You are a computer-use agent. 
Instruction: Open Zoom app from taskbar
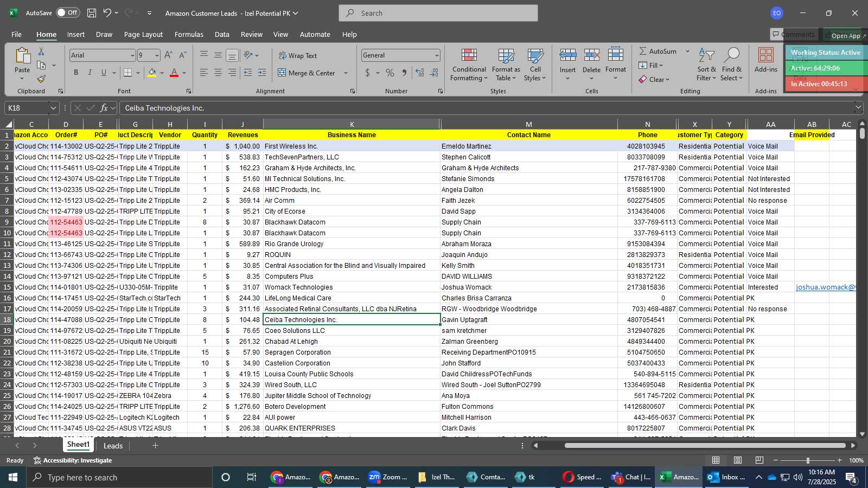point(387,477)
